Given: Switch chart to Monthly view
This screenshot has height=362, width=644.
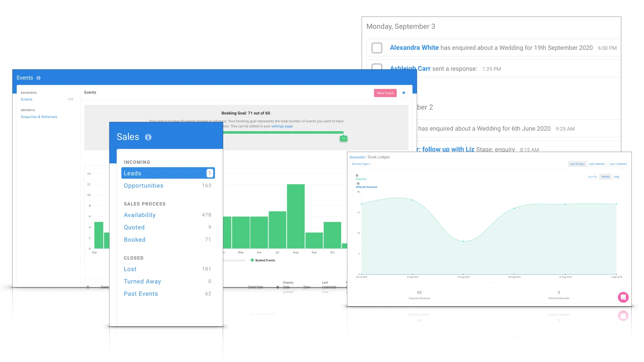Looking at the screenshot, I should (592, 177).
